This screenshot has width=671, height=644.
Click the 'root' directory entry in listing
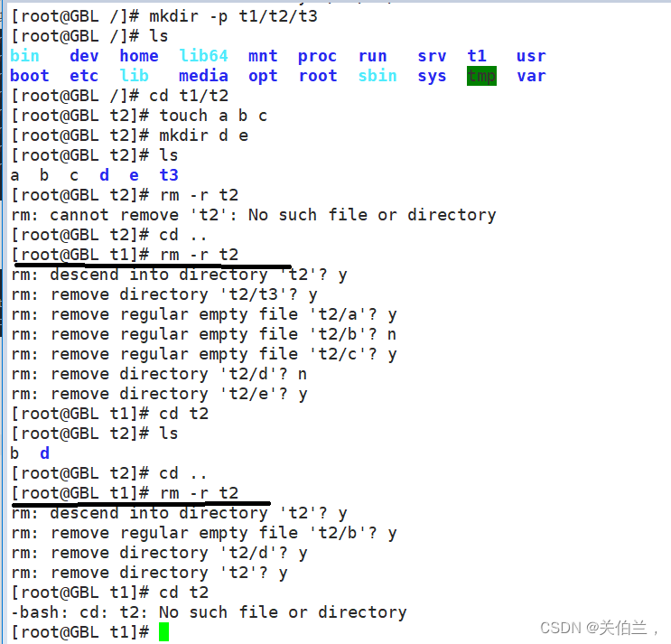click(x=318, y=76)
